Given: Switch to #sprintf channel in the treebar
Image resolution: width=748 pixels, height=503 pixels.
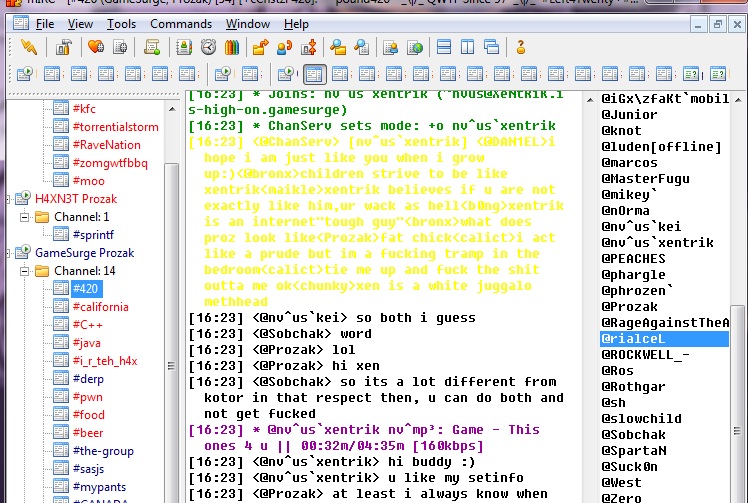Looking at the screenshot, I should (93, 235).
